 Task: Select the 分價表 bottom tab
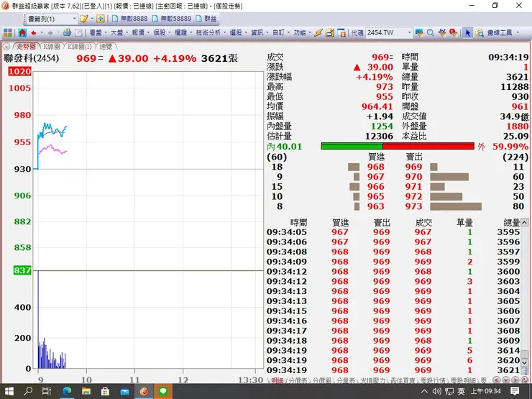[x=298, y=381]
